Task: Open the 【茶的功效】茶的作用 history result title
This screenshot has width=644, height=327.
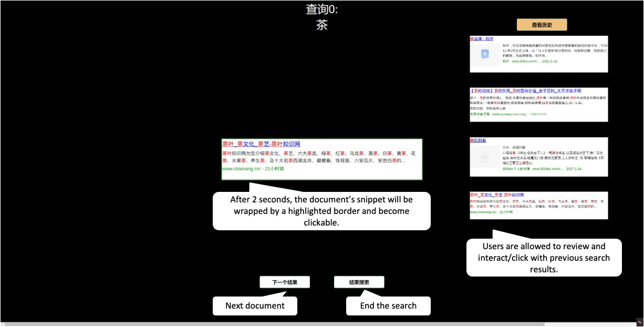Action: click(525, 91)
